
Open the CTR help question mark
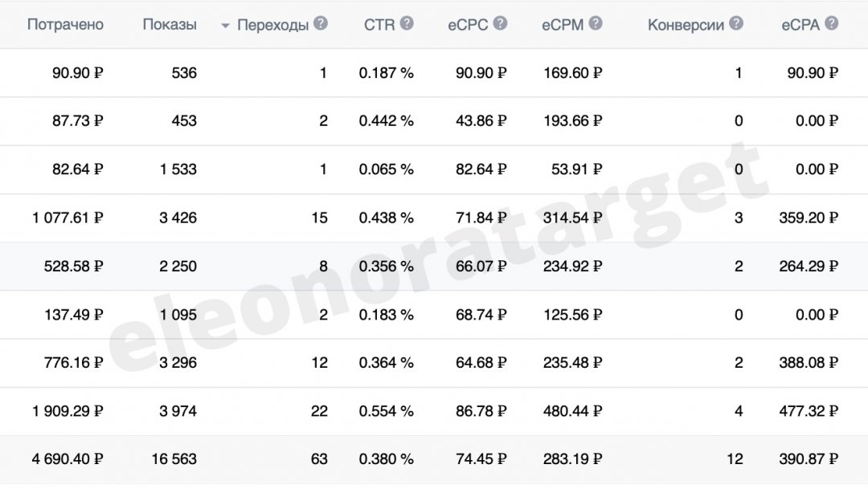(x=407, y=23)
